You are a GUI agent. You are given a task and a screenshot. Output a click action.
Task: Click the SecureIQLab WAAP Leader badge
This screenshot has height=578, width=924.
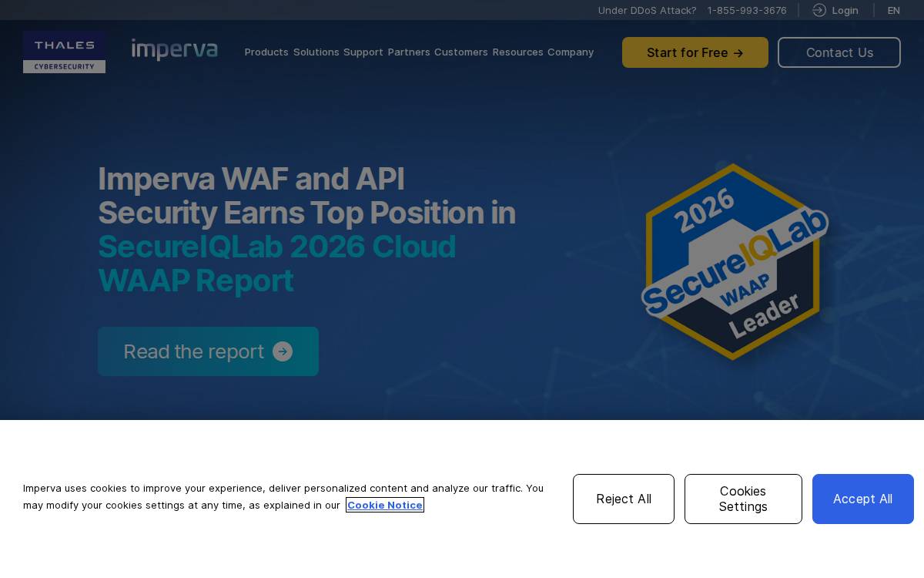pyautogui.click(x=735, y=261)
